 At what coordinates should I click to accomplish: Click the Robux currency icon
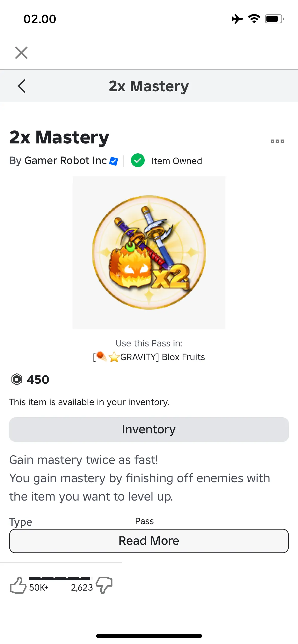[17, 379]
